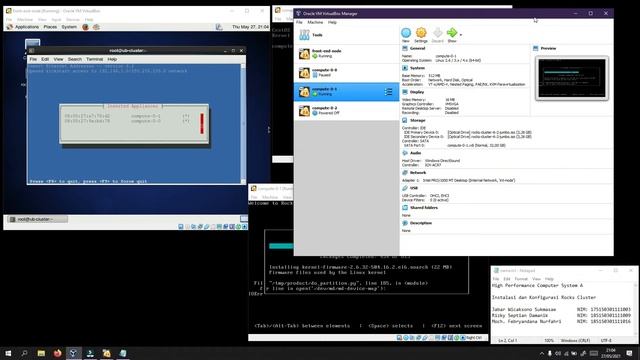Click the System section header
The height and width of the screenshot is (360, 640).
tap(417, 68)
